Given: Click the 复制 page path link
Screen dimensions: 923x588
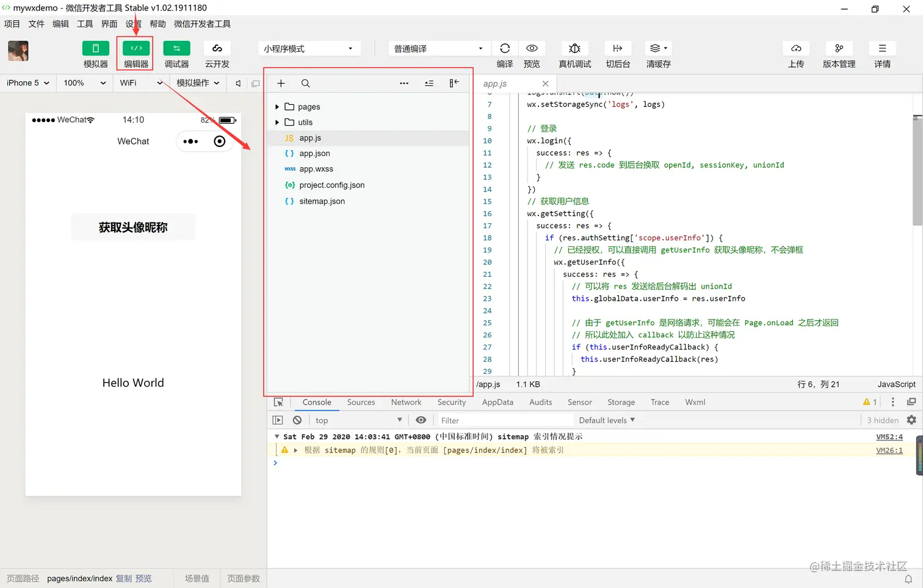Looking at the screenshot, I should [124, 579].
